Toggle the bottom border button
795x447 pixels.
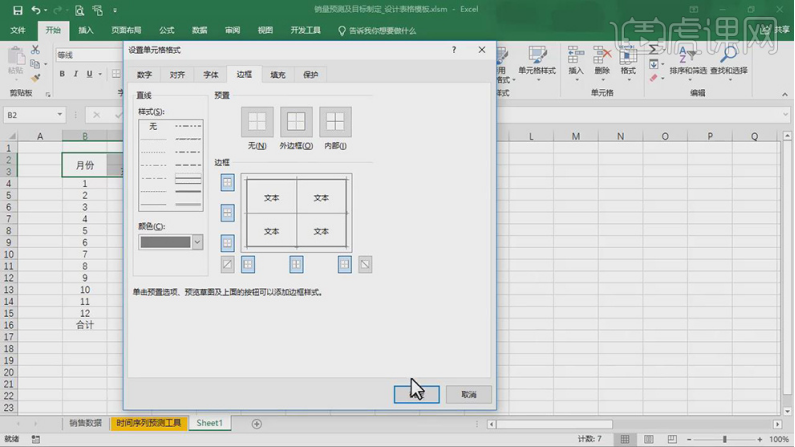[228, 243]
